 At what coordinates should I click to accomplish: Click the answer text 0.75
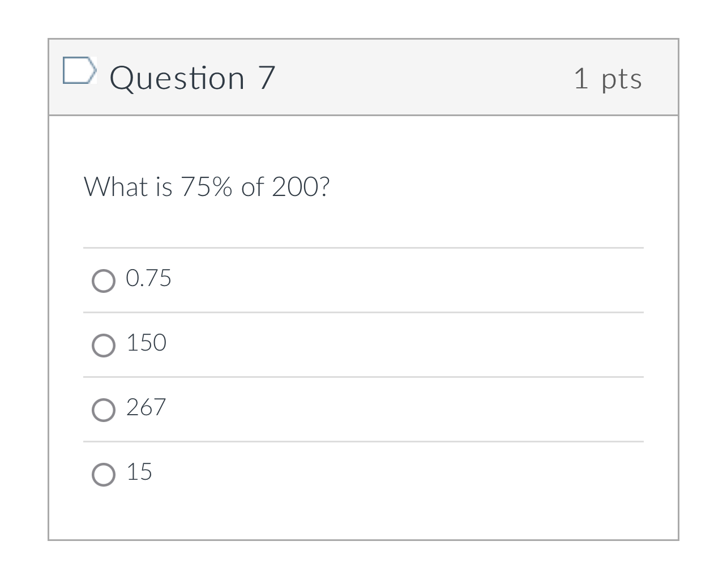[148, 278]
